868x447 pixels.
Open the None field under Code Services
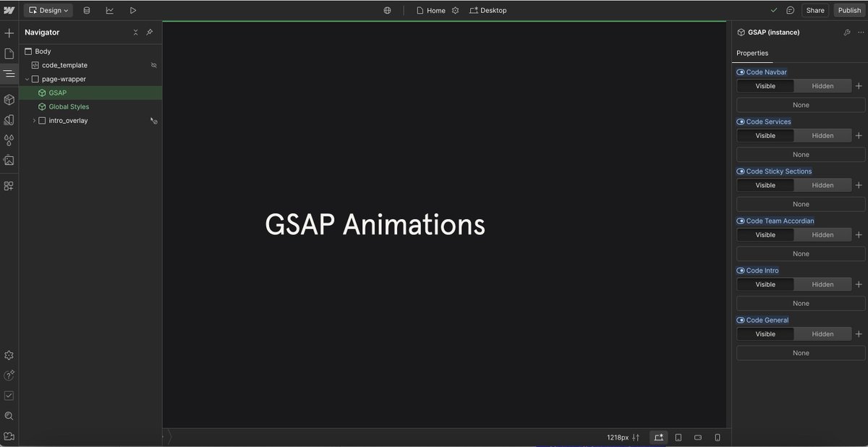tap(801, 155)
